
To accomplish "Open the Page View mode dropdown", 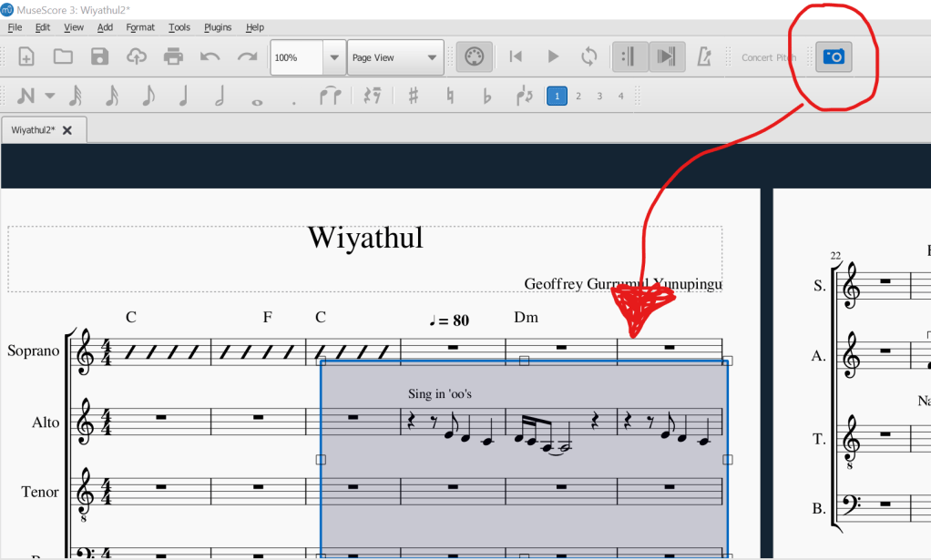I will point(395,57).
